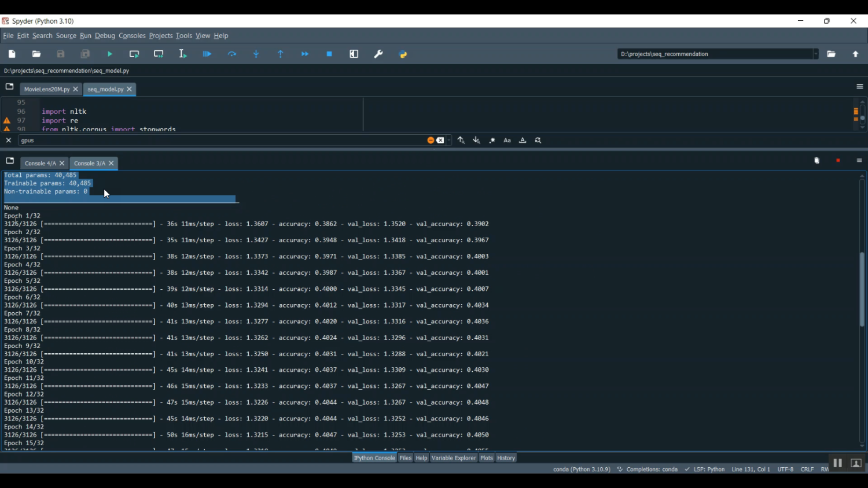Open the PYTHONPATH manager Python icon

pyautogui.click(x=403, y=54)
